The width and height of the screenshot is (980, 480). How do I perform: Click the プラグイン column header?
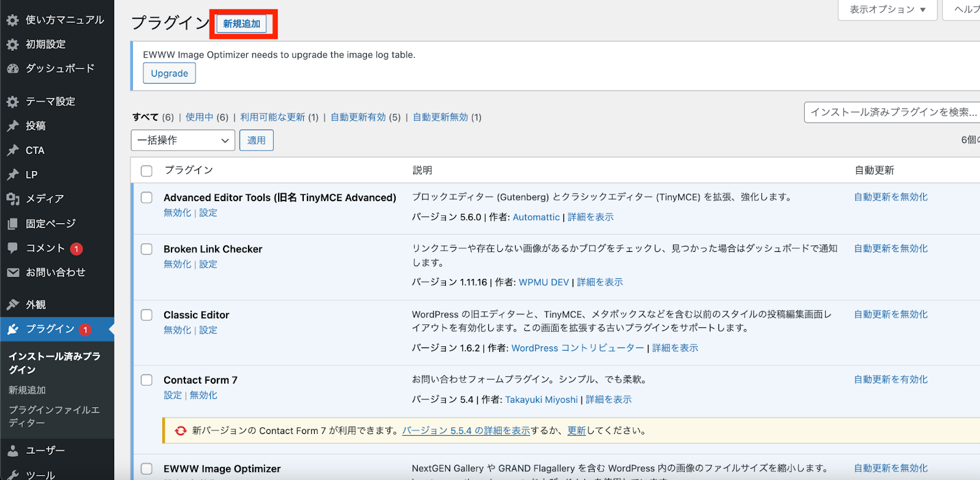(x=189, y=170)
